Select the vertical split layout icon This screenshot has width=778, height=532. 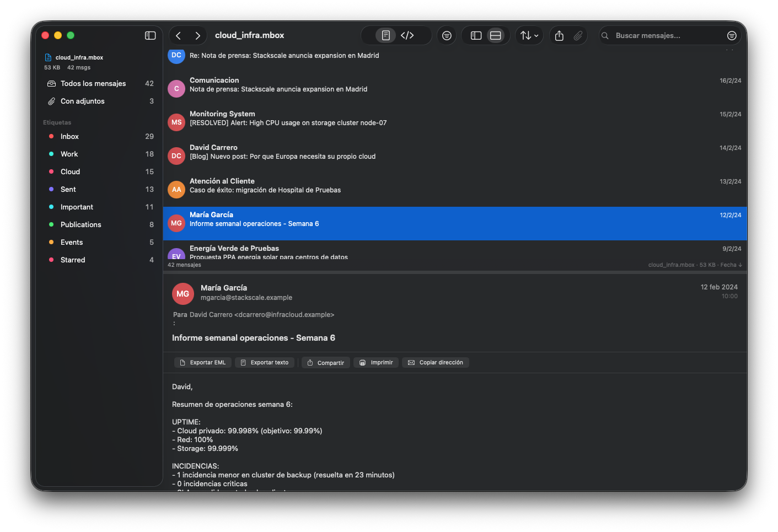(x=475, y=35)
